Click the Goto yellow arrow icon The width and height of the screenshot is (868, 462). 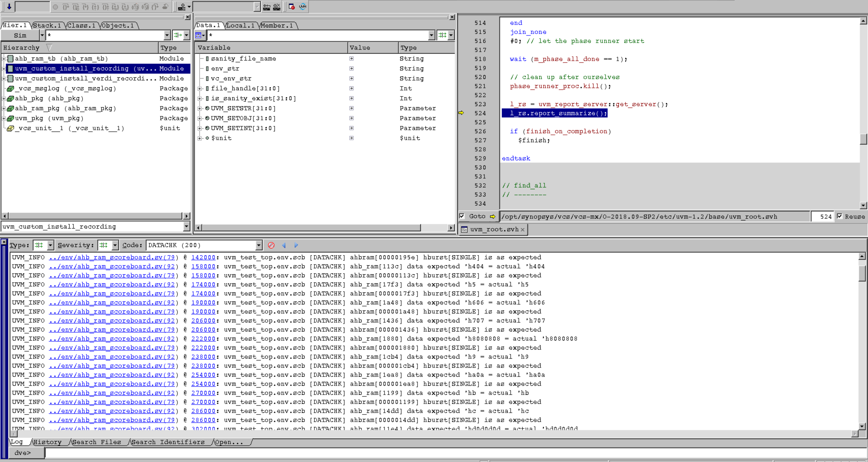point(493,217)
